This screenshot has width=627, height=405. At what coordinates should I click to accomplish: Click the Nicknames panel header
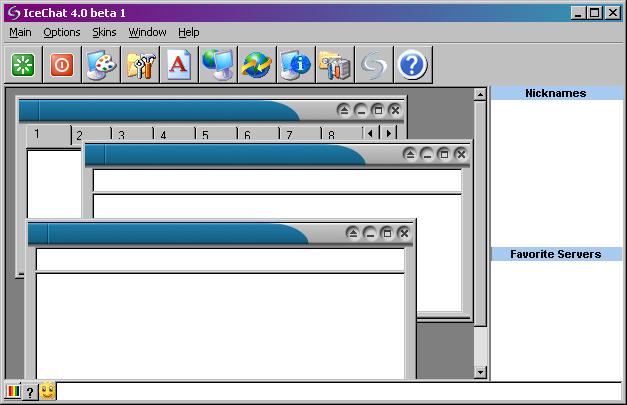[556, 93]
